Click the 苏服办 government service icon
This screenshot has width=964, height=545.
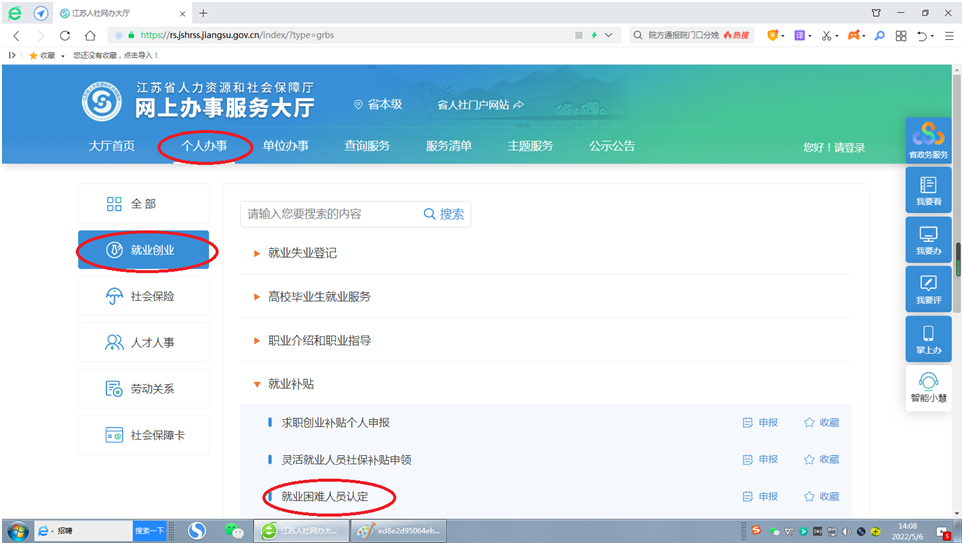[927, 140]
